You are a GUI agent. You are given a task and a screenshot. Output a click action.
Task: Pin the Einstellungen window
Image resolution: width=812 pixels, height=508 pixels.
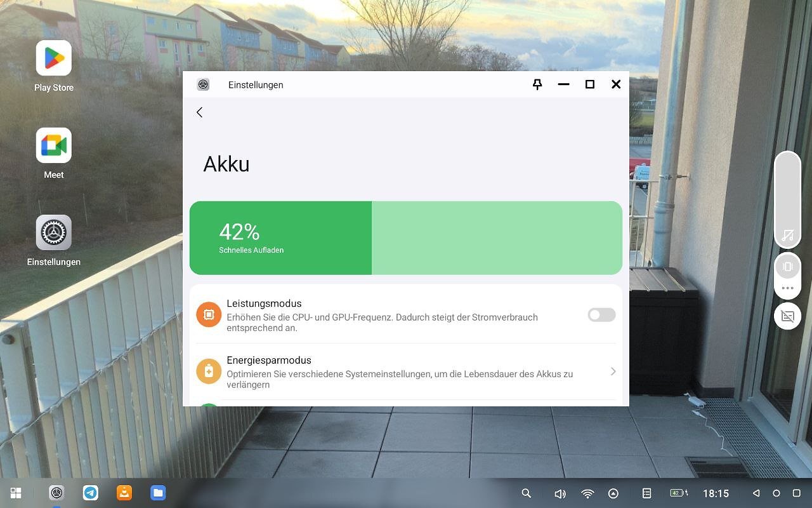point(537,84)
